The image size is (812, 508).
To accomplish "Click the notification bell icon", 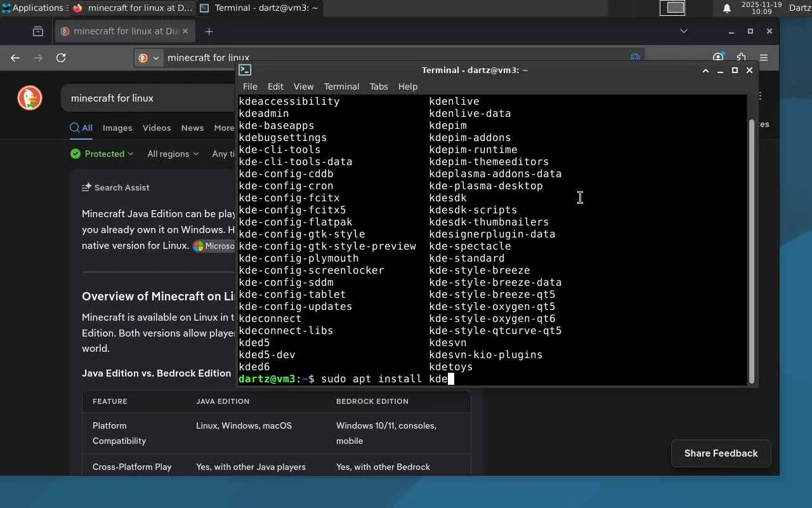I will coord(727,8).
